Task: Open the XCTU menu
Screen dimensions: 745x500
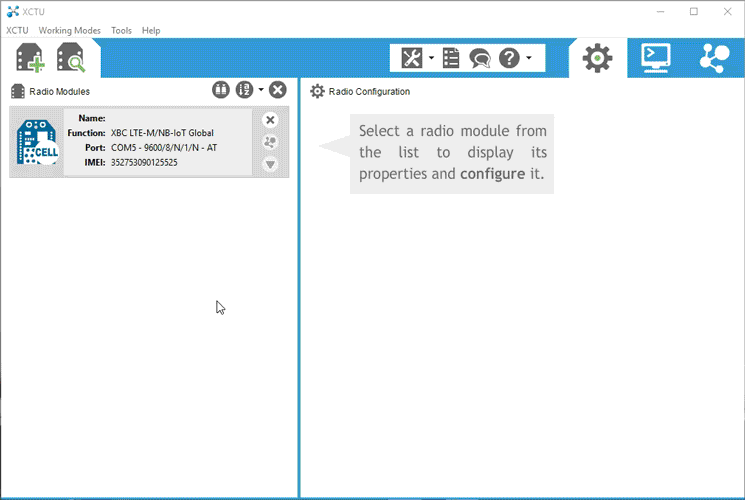Action: pyautogui.click(x=17, y=30)
